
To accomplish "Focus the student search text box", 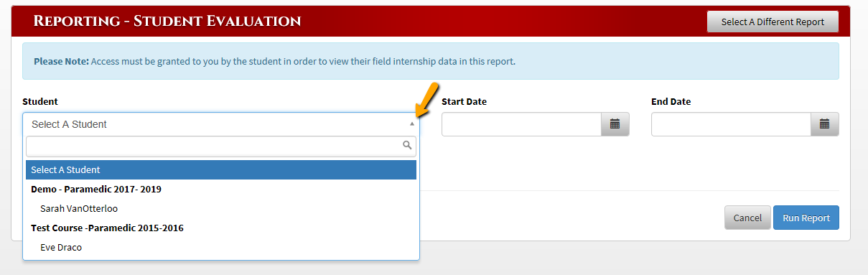I will pyautogui.click(x=221, y=146).
